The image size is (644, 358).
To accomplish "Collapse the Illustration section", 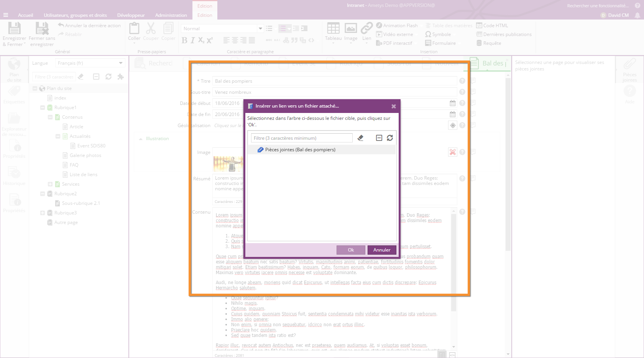I will point(141,139).
